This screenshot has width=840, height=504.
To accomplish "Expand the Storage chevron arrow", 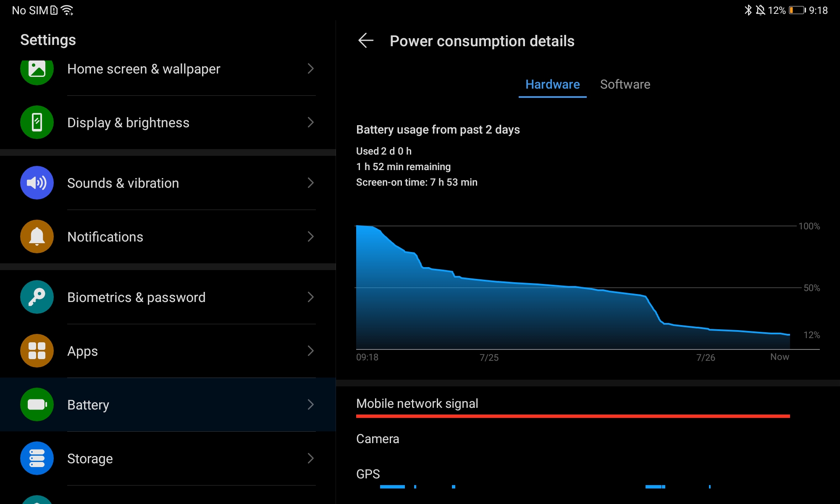I will (311, 458).
